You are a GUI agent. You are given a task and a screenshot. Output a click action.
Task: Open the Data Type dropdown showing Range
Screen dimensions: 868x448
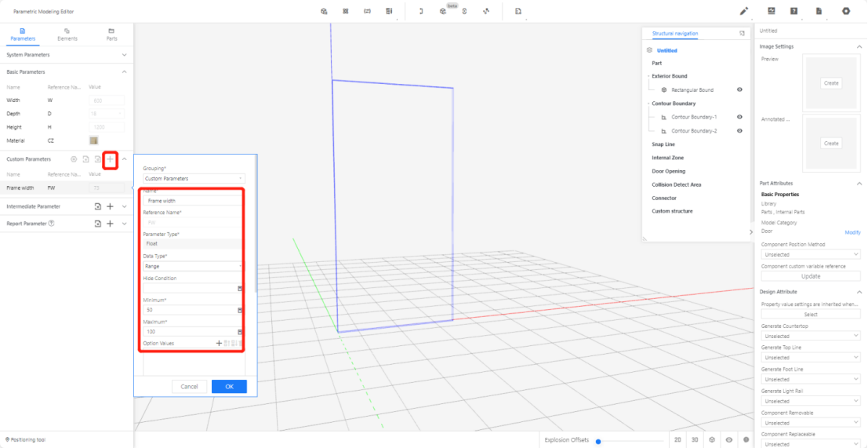pyautogui.click(x=193, y=267)
